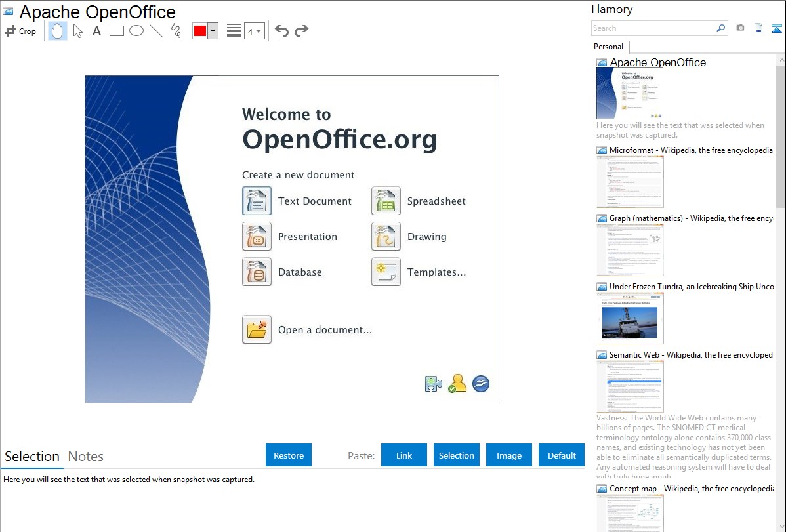Open the line width 4 dropdown
This screenshot has width=786, height=532.
point(255,31)
